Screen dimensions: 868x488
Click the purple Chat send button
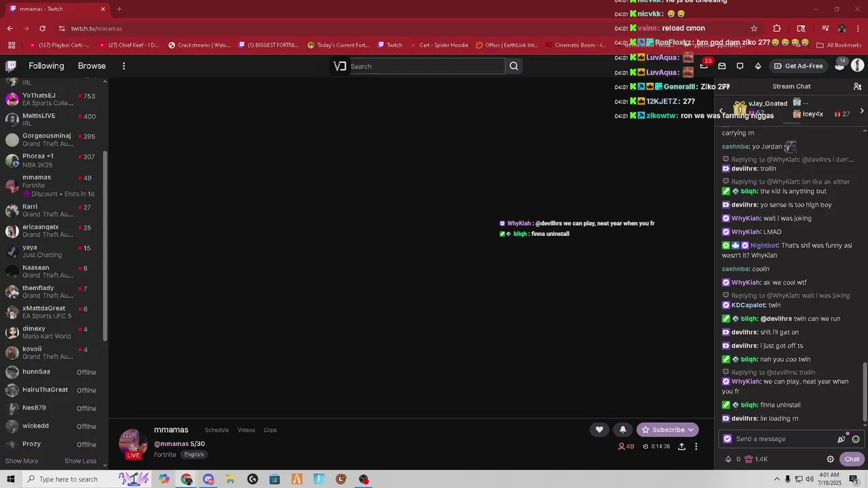[852, 459]
